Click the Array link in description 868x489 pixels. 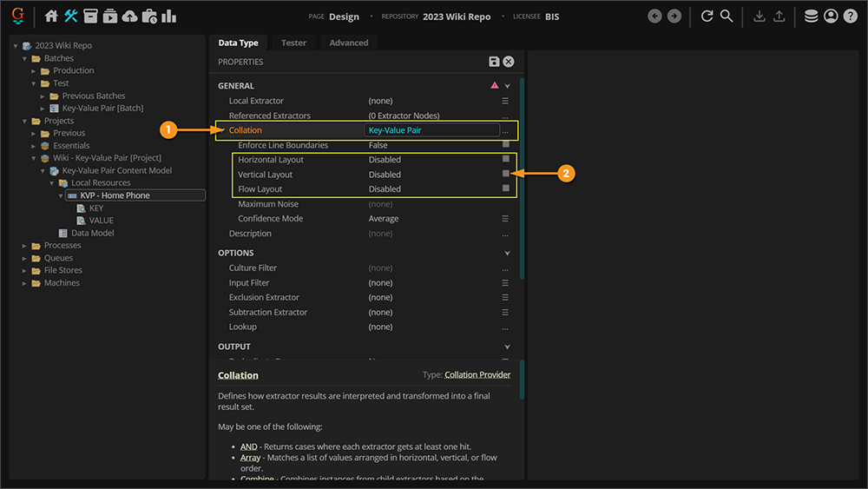click(249, 457)
